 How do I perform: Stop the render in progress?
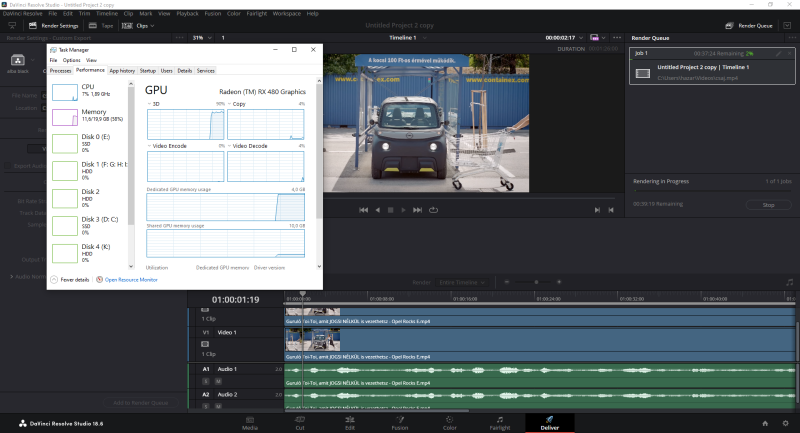[768, 205]
